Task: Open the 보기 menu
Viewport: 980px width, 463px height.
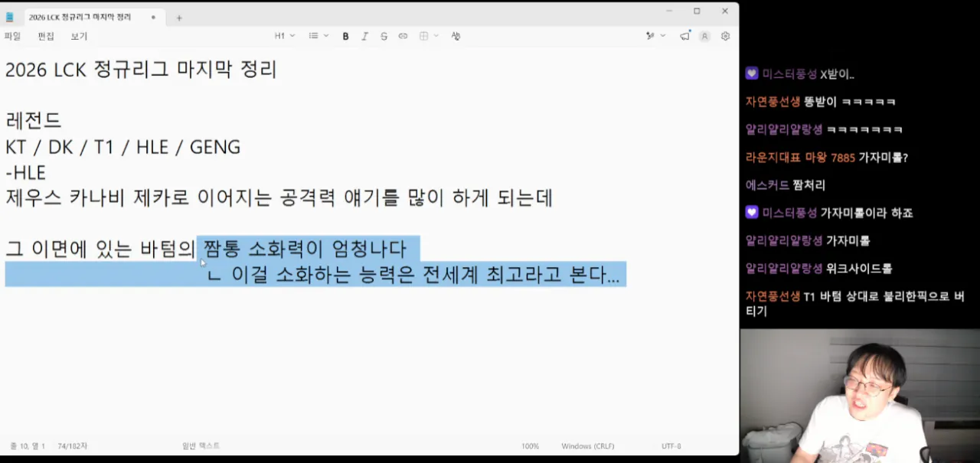Action: point(79,36)
